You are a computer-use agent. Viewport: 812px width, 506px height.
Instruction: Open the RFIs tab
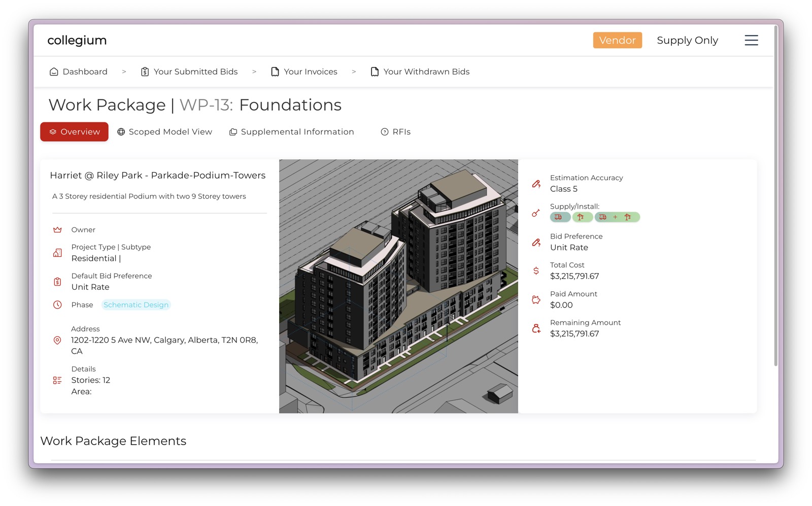[396, 131]
